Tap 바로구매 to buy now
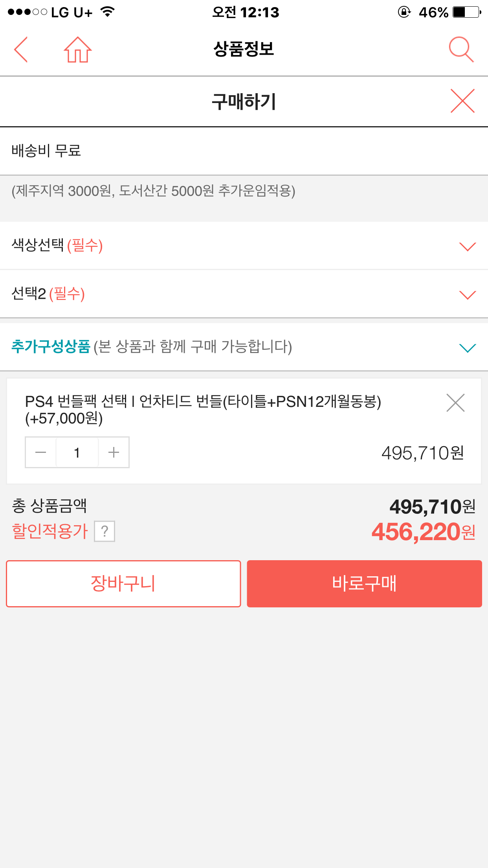Screen dimensions: 488x868 [364, 583]
